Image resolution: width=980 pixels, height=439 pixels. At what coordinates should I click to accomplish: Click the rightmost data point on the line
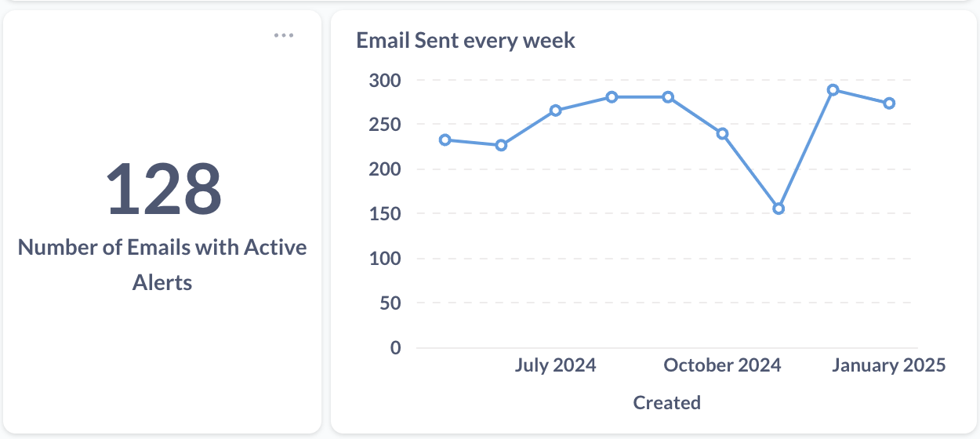[x=889, y=103]
